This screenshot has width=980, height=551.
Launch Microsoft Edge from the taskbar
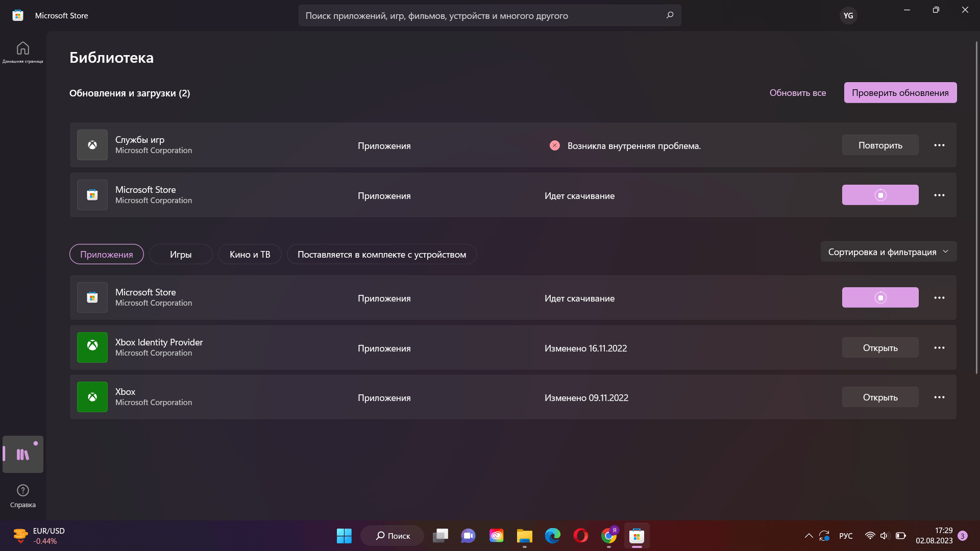552,536
